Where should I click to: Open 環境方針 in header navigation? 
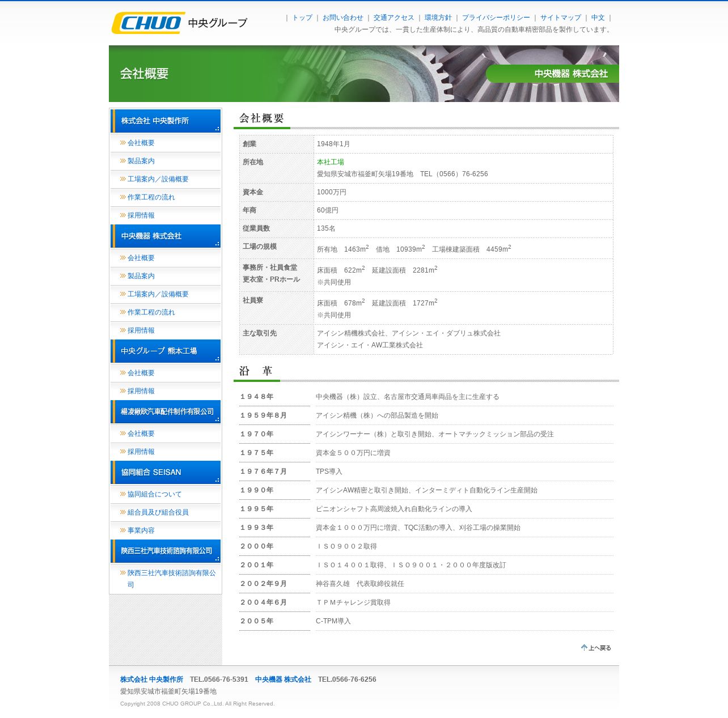tap(438, 18)
